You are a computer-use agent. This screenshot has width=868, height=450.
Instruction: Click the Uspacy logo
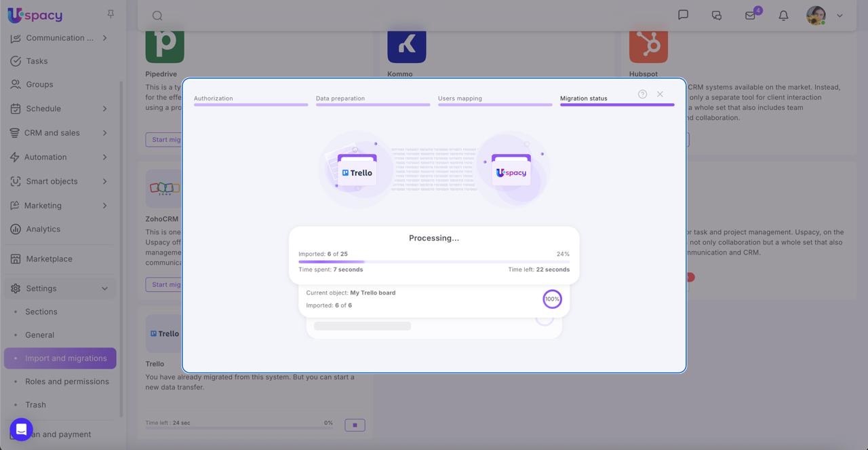pyautogui.click(x=35, y=15)
